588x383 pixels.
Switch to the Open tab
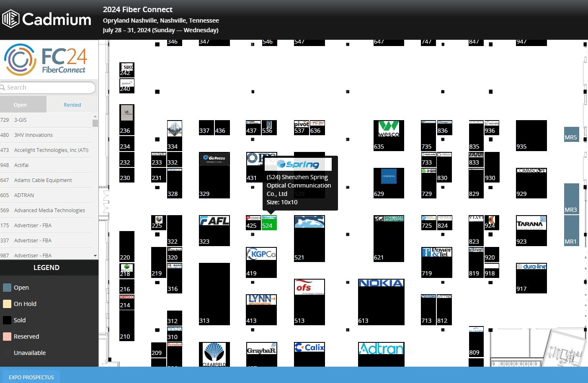tap(23, 105)
